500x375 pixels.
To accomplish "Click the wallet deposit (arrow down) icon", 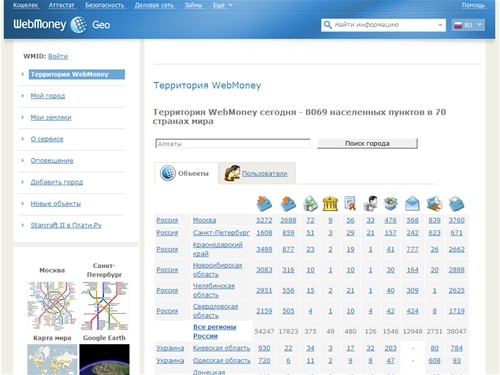I will pyautogui.click(x=264, y=203).
